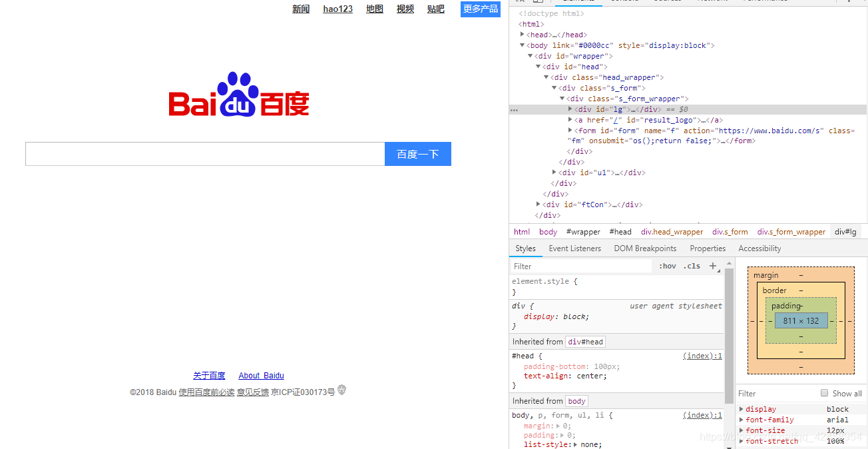This screenshot has width=868, height=449.
Task: Open the About Baidu footer link
Action: click(x=261, y=376)
